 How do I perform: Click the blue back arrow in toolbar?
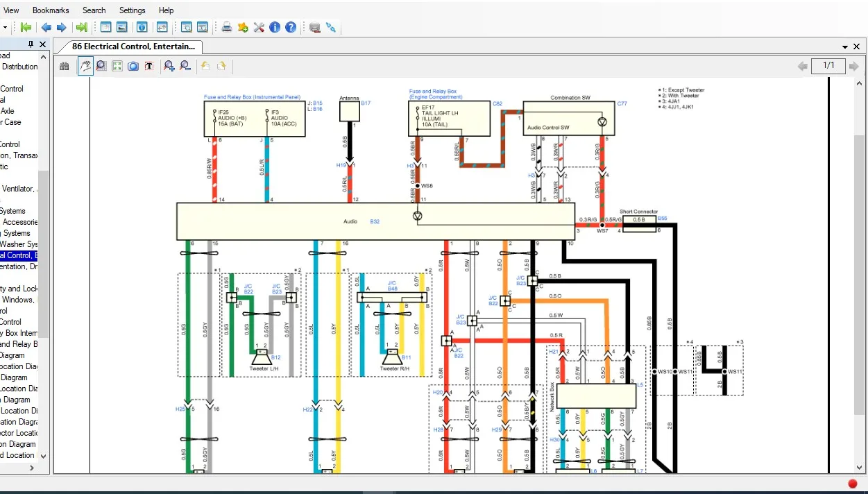click(46, 28)
